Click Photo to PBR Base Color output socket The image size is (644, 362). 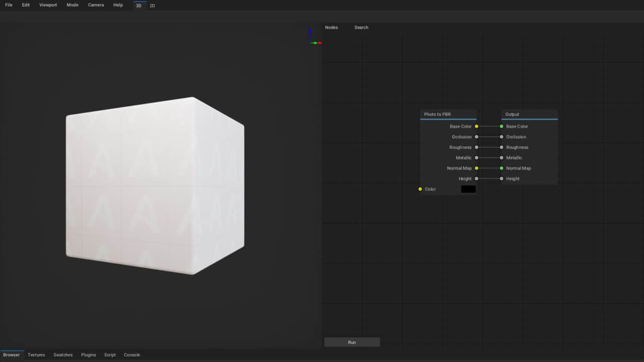[476, 126]
